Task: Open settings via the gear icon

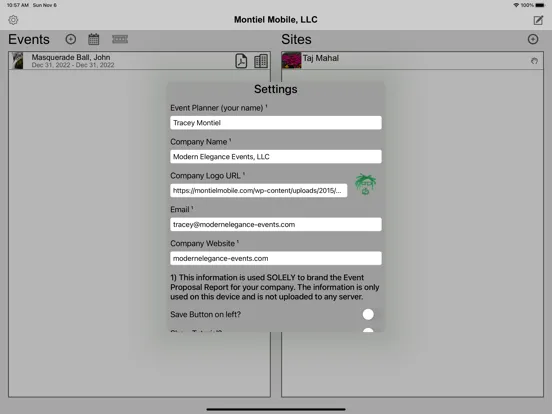Action: pyautogui.click(x=13, y=20)
